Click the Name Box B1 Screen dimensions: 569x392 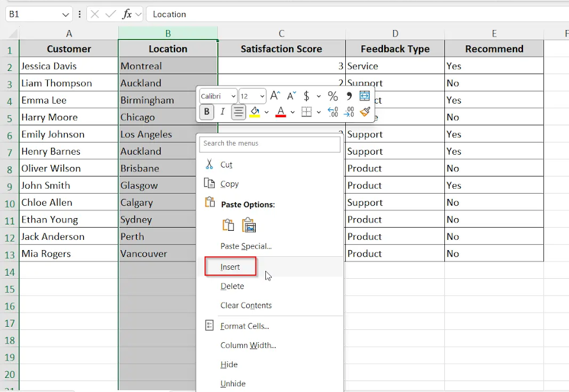[34, 14]
